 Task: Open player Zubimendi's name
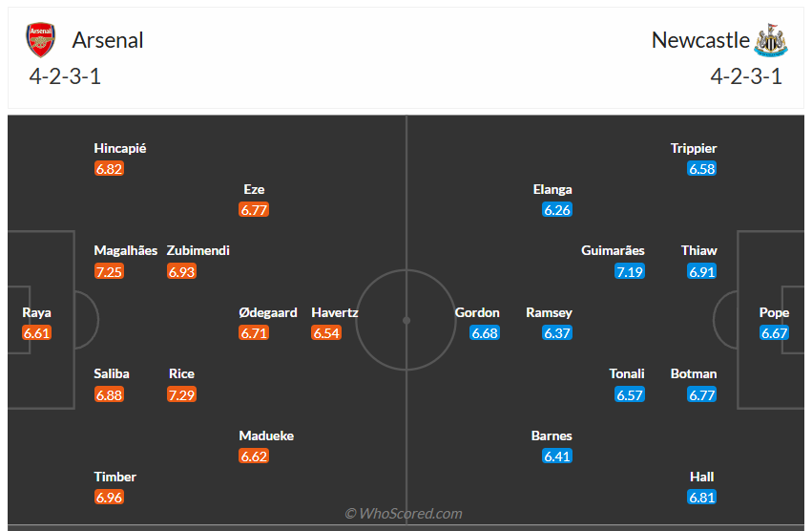[x=198, y=250]
